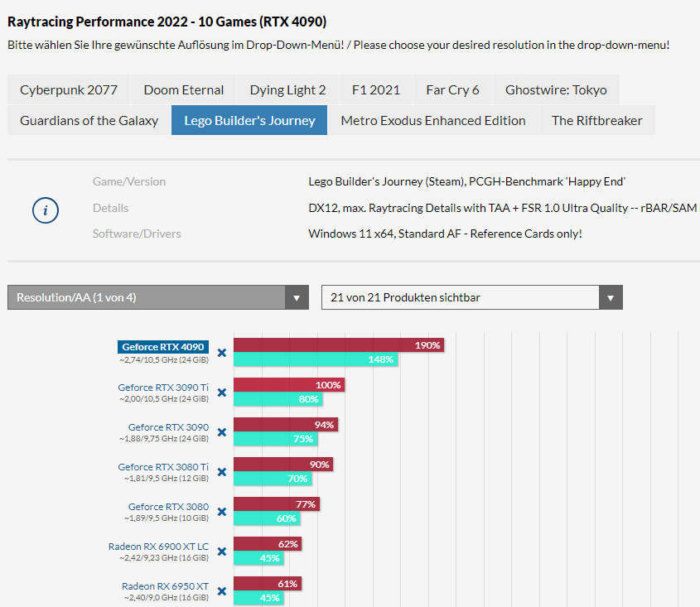Click the red 190% bar of RTX 4090

click(x=339, y=345)
